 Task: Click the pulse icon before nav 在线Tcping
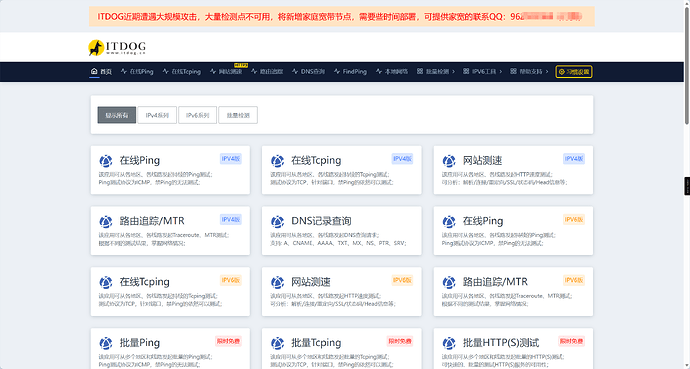(165, 71)
